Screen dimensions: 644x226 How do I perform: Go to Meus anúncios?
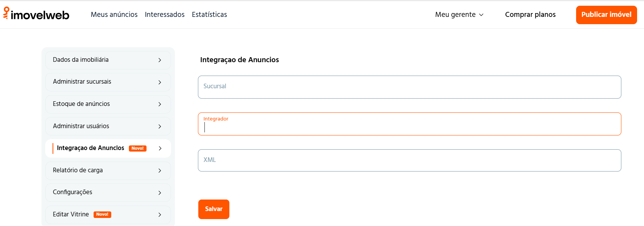(x=114, y=15)
